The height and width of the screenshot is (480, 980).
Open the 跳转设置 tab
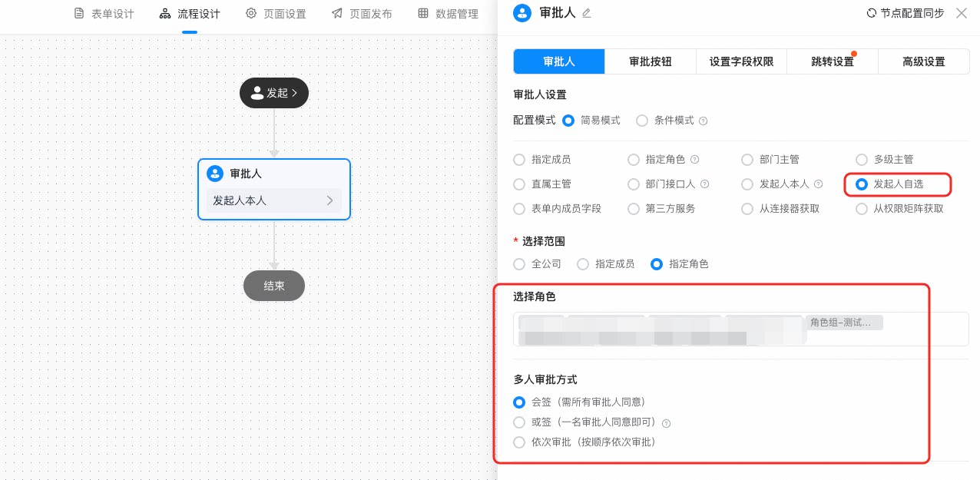pos(833,61)
